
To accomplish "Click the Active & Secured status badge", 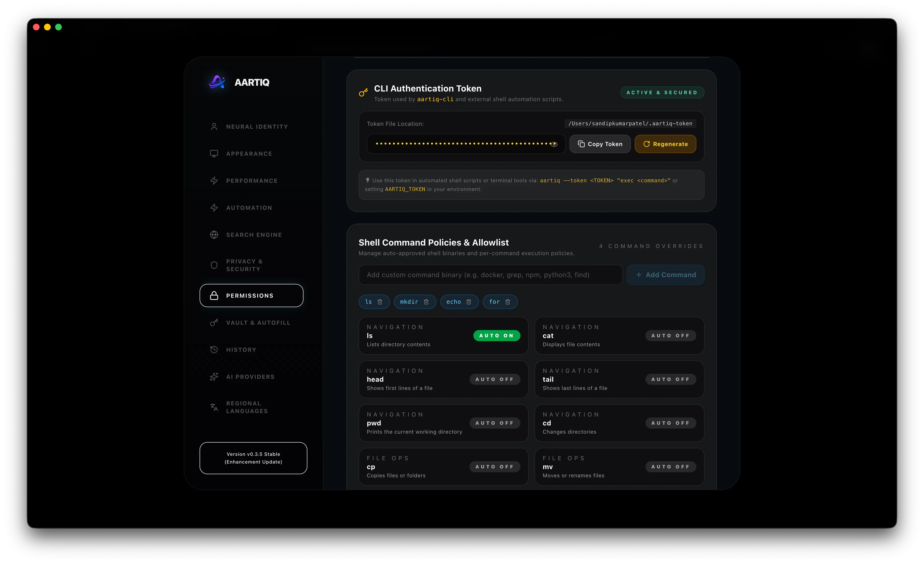I will click(x=662, y=92).
